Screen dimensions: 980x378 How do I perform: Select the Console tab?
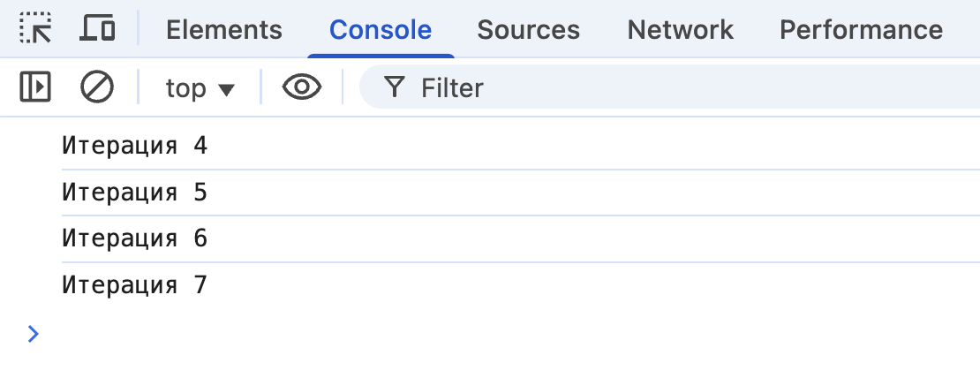(381, 30)
